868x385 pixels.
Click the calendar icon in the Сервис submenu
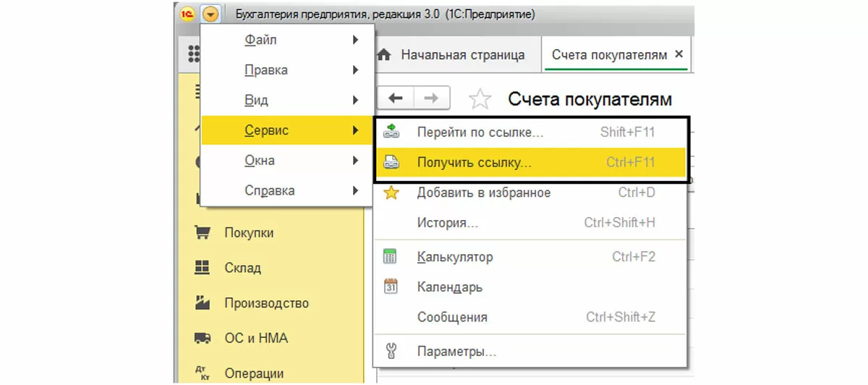[391, 287]
